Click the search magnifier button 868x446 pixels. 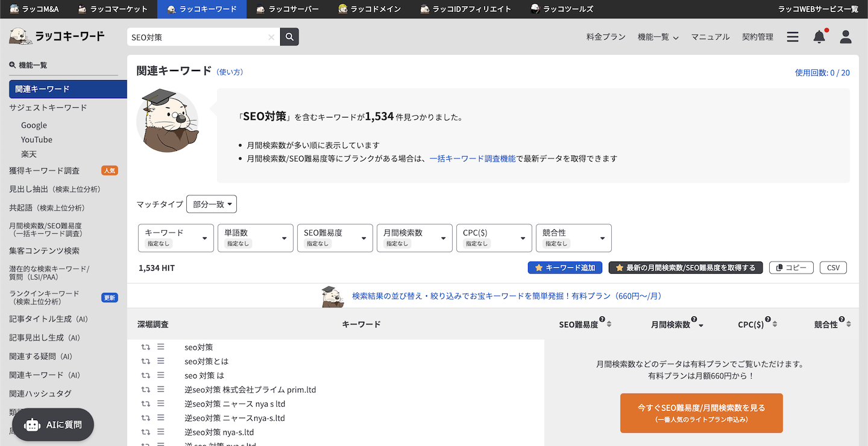tap(290, 37)
